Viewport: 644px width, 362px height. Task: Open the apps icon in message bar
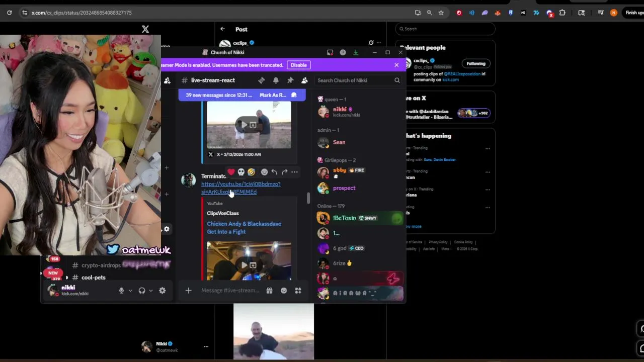pyautogui.click(x=298, y=291)
